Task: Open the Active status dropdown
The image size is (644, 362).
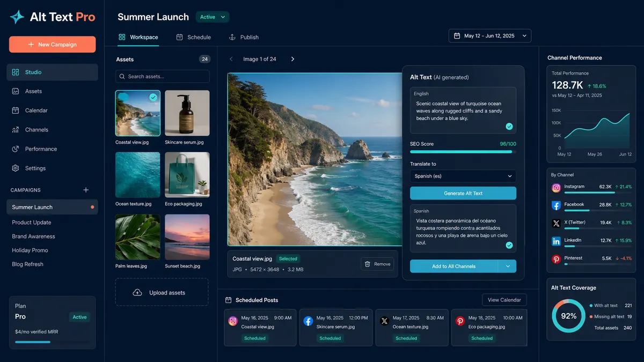Action: point(213,17)
